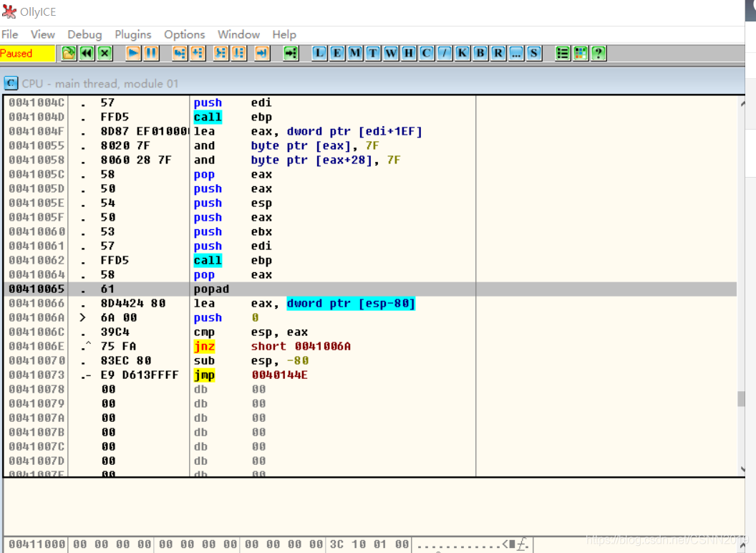Open the Options menu
The image size is (756, 553).
pos(184,34)
